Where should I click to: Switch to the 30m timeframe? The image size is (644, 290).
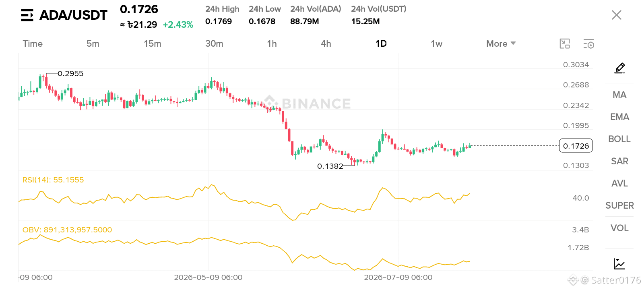(214, 43)
